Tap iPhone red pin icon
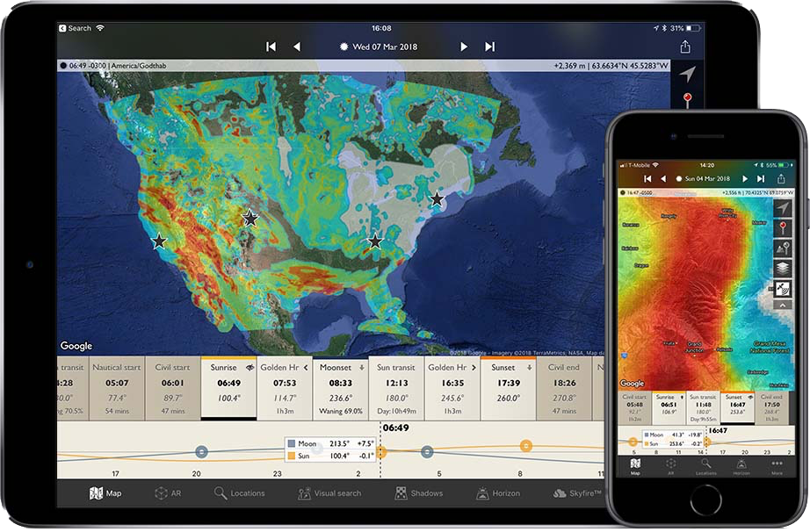810x532 pixels. coord(783,227)
